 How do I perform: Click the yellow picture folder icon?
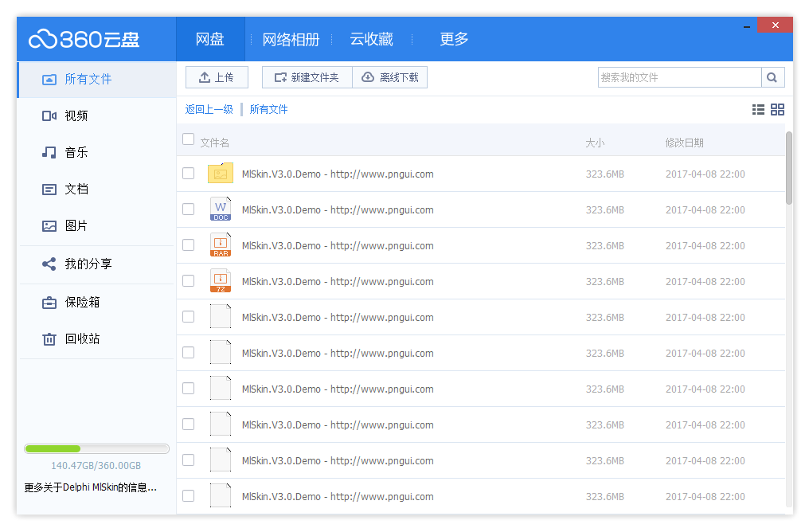[221, 174]
